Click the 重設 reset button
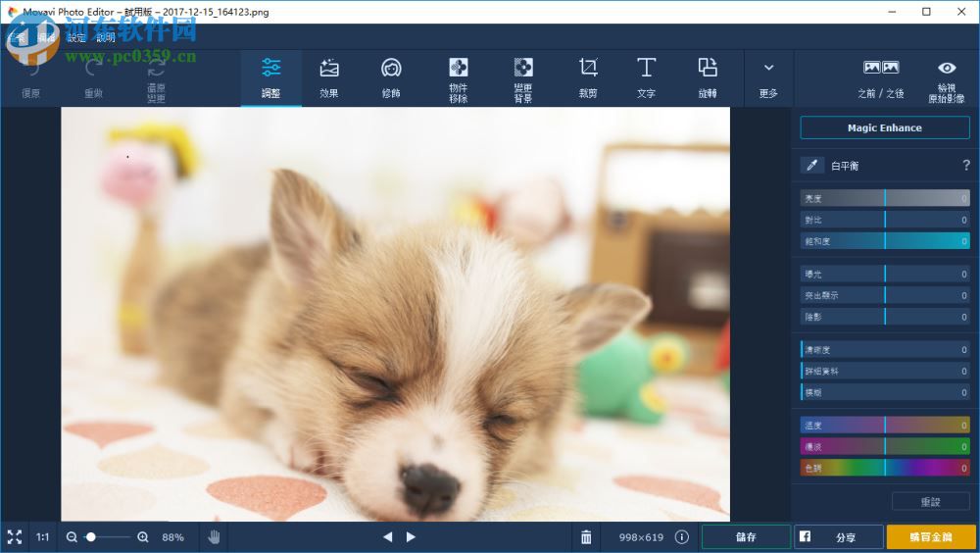Image resolution: width=980 pixels, height=553 pixels. (931, 502)
